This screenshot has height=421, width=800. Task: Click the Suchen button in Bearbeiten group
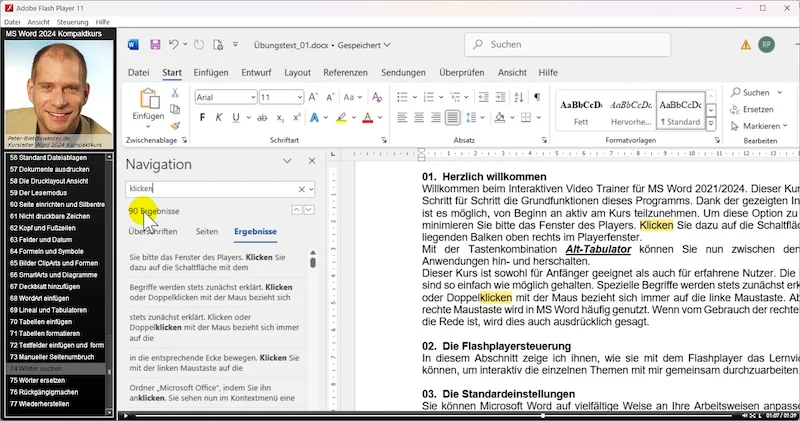[751, 92]
